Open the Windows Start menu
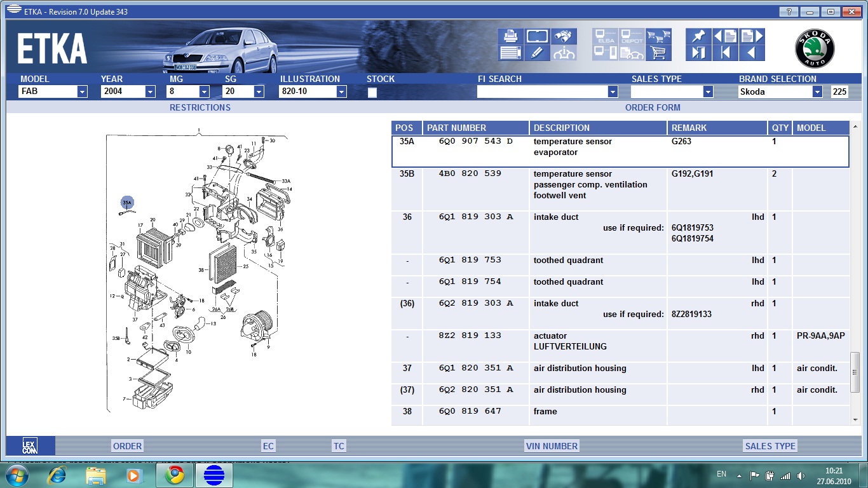 point(16,475)
